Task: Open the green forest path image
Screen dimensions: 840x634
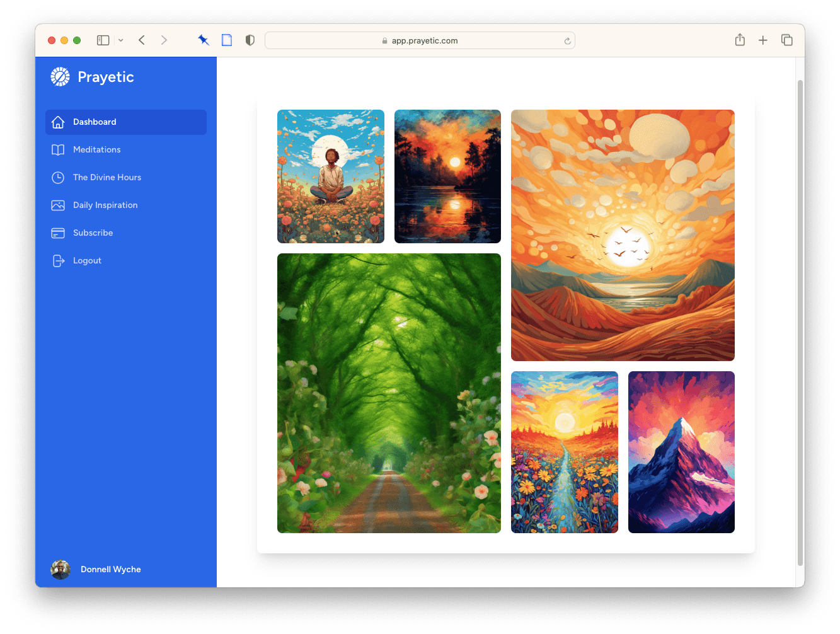Action: click(x=389, y=393)
